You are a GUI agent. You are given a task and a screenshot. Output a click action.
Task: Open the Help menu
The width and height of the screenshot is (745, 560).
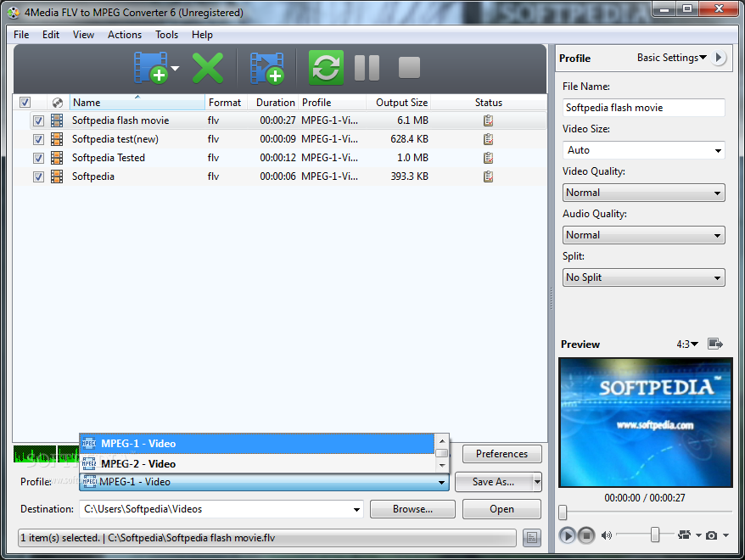203,35
